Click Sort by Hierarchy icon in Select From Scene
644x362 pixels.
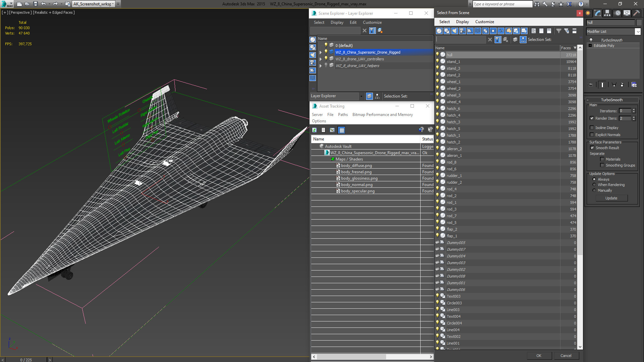pyautogui.click(x=523, y=40)
